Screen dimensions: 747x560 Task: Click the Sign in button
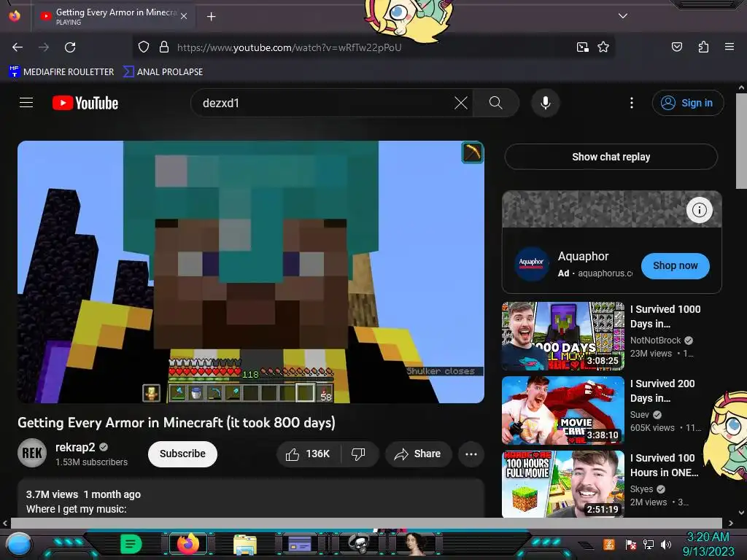[687, 103]
